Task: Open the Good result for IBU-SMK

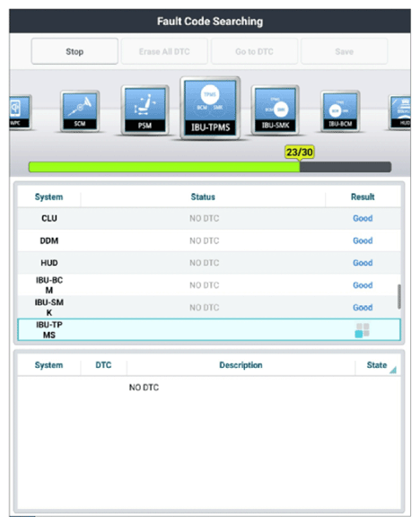Action: [363, 307]
